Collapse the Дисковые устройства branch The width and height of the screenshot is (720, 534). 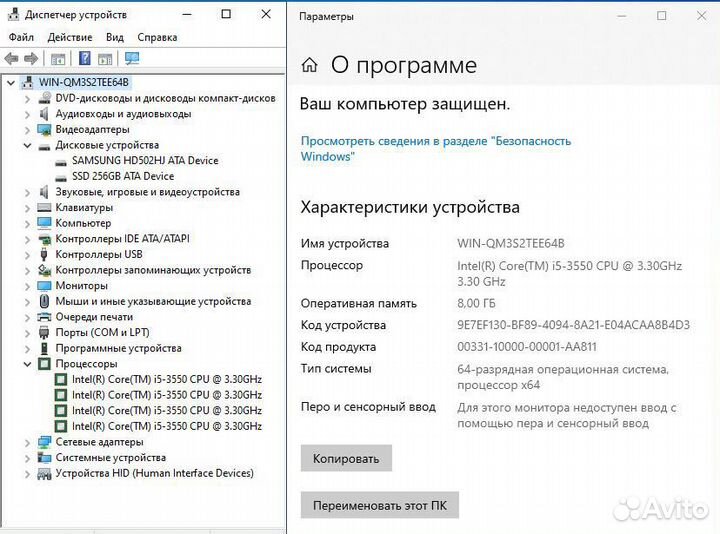click(x=28, y=146)
